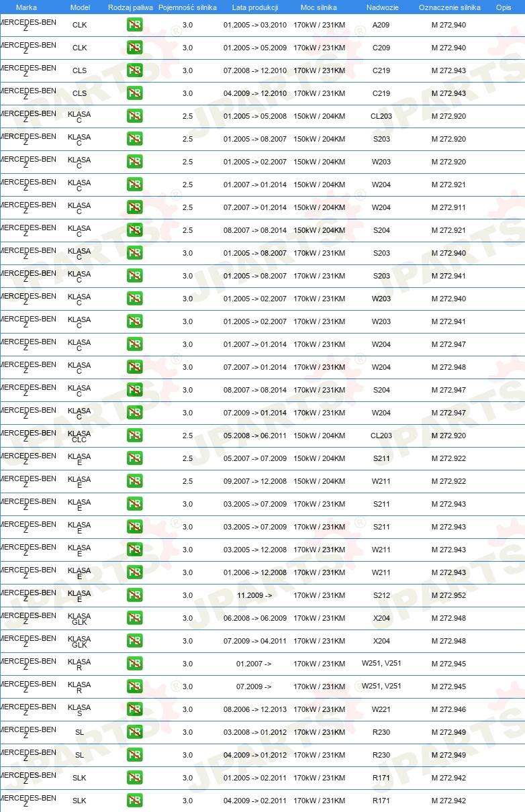This screenshot has width=525, height=812.
Task: Click fuel icon in Klasa E 2.5 S211 row
Action: tap(134, 459)
